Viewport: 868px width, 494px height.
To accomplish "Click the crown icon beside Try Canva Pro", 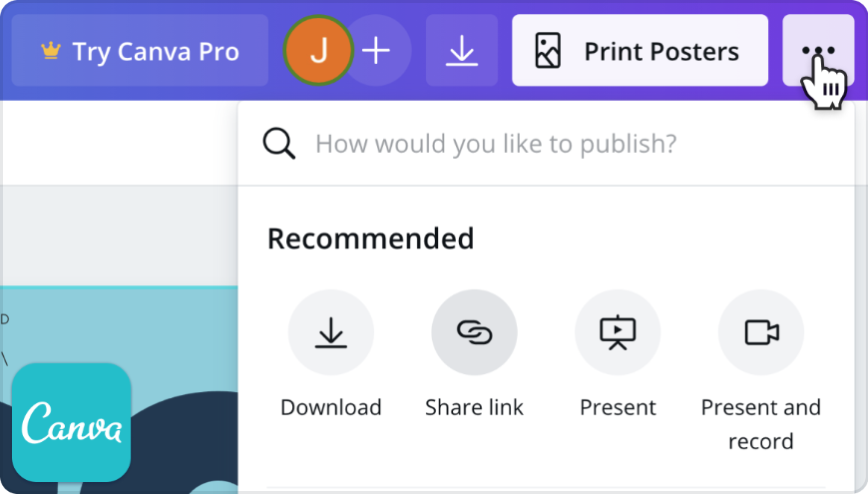I will [x=50, y=51].
